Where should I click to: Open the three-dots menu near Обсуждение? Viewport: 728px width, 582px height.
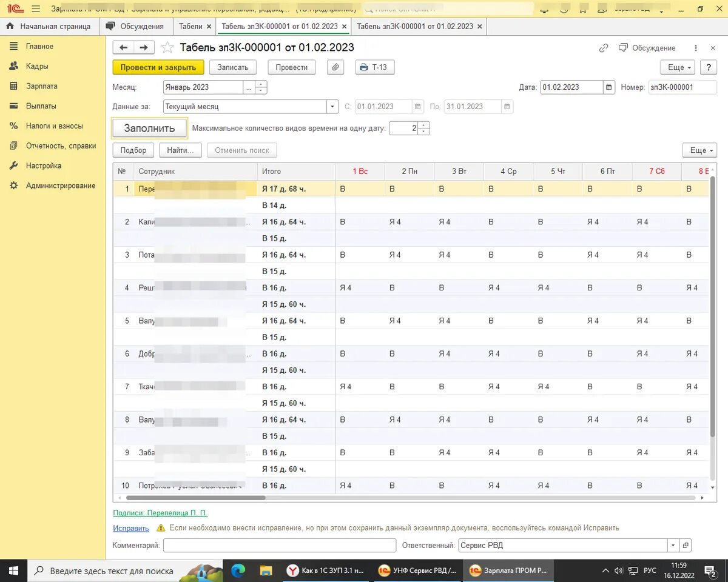[x=696, y=48]
